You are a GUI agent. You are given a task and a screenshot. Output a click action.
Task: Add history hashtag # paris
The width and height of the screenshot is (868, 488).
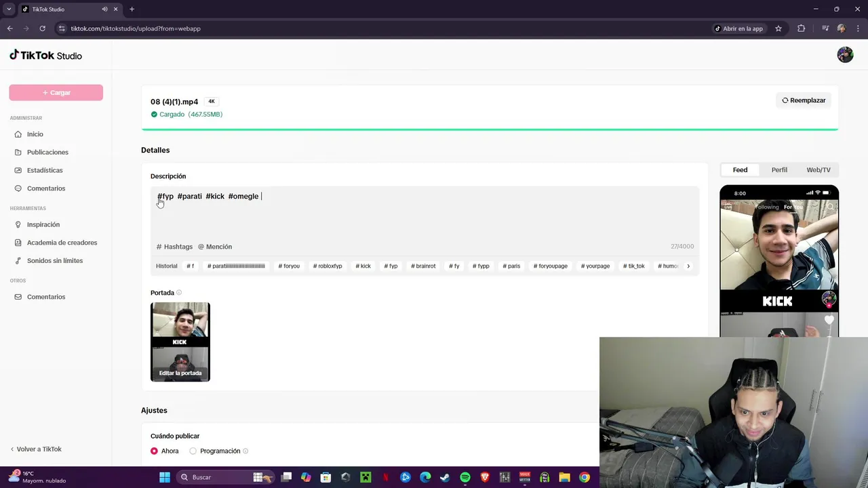pyautogui.click(x=511, y=266)
